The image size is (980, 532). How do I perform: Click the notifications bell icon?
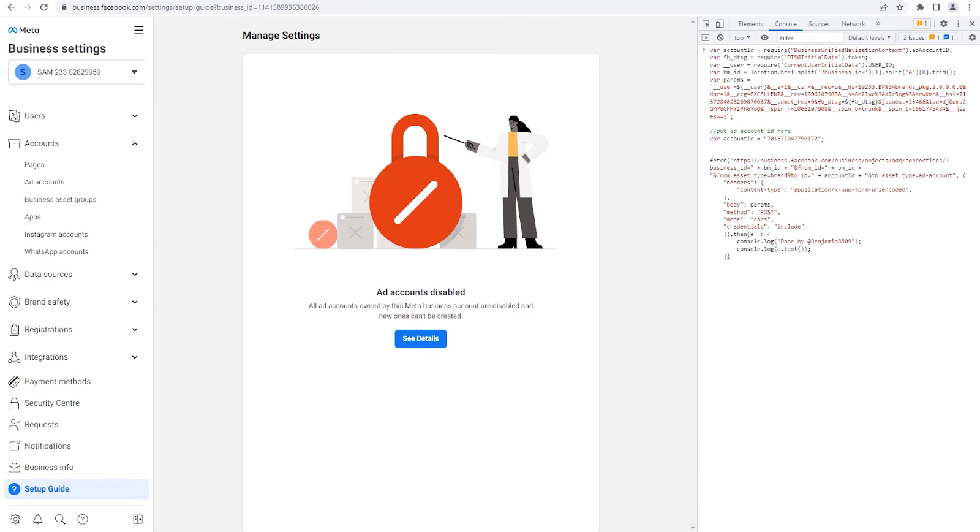point(38,519)
